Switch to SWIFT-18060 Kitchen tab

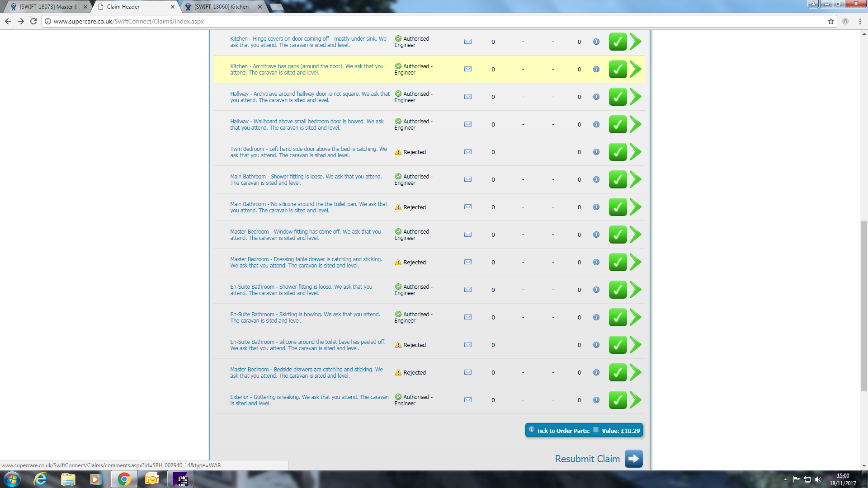[222, 7]
